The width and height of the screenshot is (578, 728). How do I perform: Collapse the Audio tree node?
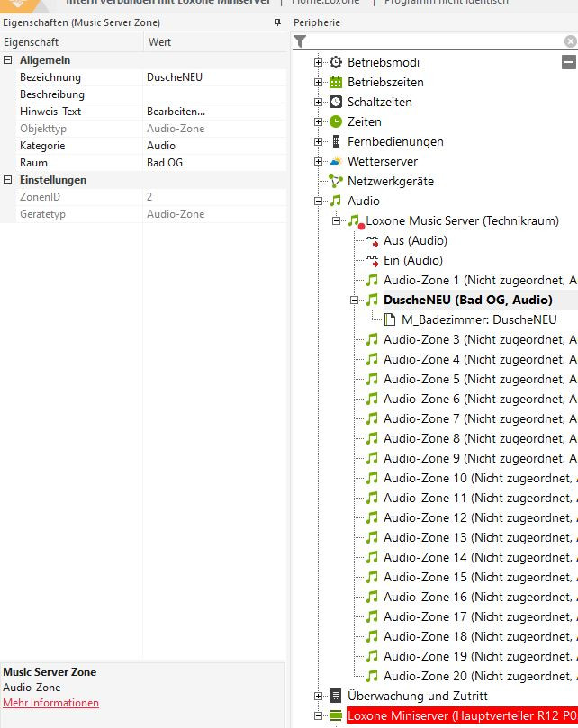pyautogui.click(x=318, y=201)
